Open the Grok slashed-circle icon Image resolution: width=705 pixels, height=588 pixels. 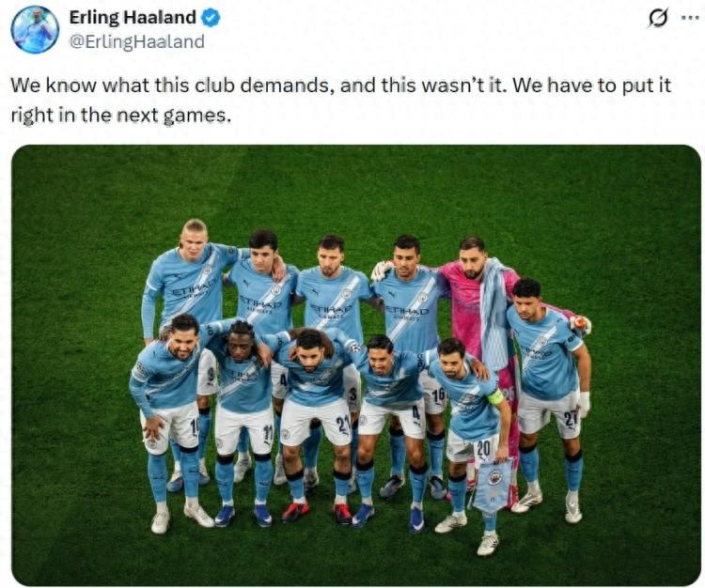tap(658, 19)
